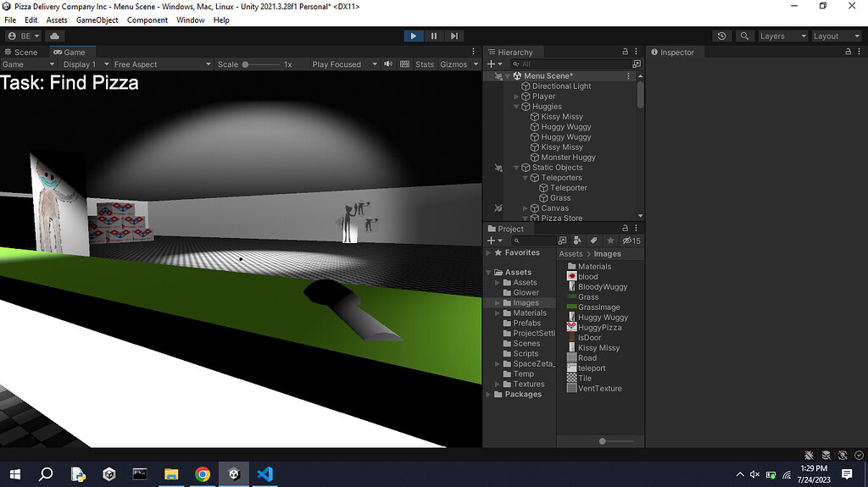Collapse the Static Objects group

coord(516,168)
